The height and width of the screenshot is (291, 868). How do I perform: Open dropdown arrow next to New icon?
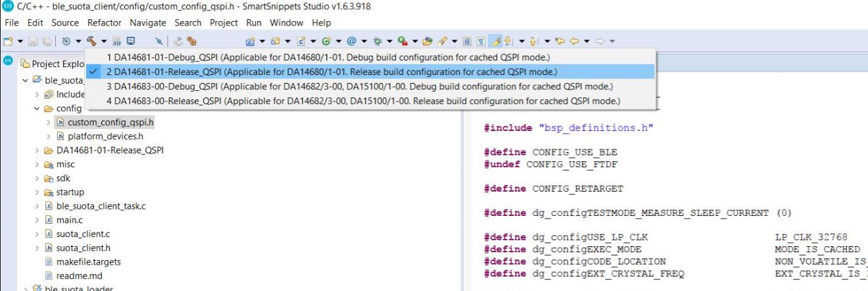coord(20,41)
